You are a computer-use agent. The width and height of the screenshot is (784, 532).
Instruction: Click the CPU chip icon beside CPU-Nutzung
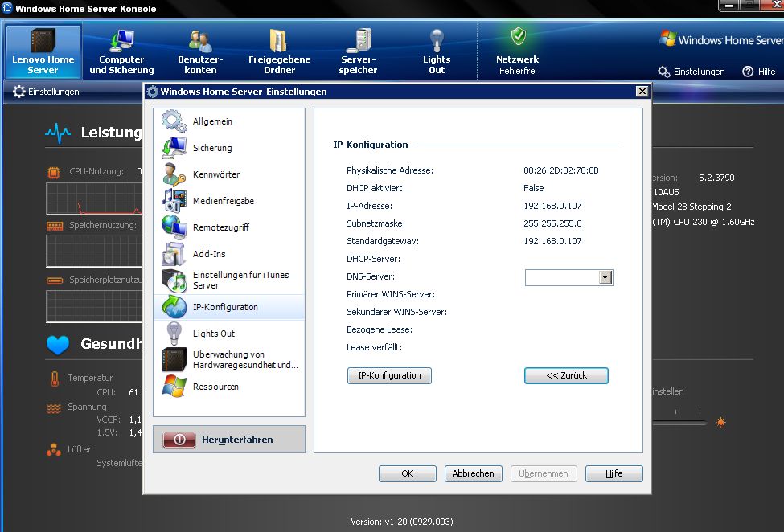coord(54,172)
